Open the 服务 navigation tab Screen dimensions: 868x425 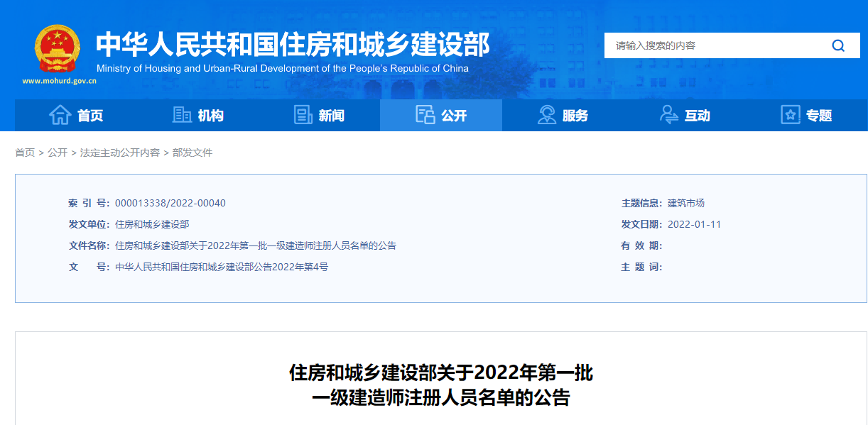pos(563,115)
